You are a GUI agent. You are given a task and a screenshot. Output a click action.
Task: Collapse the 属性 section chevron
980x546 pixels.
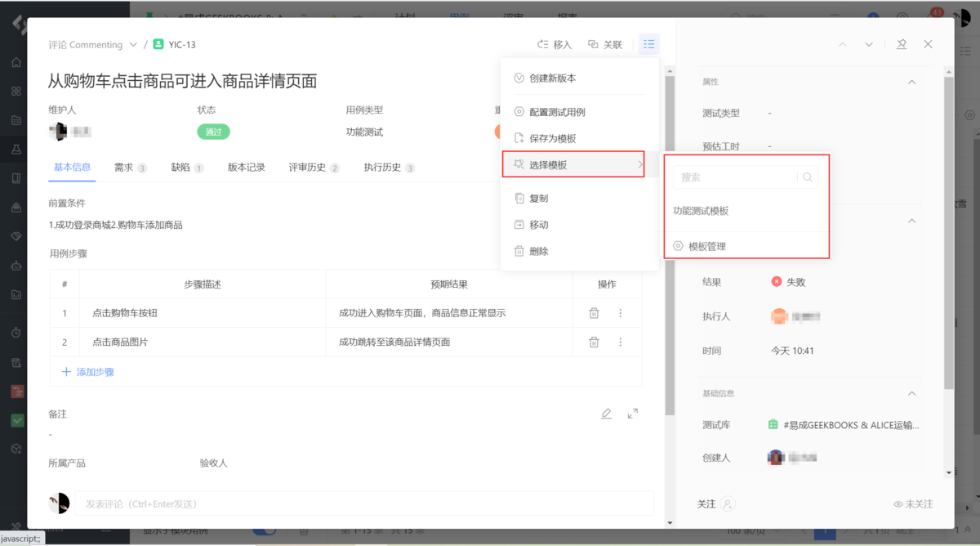tap(912, 81)
